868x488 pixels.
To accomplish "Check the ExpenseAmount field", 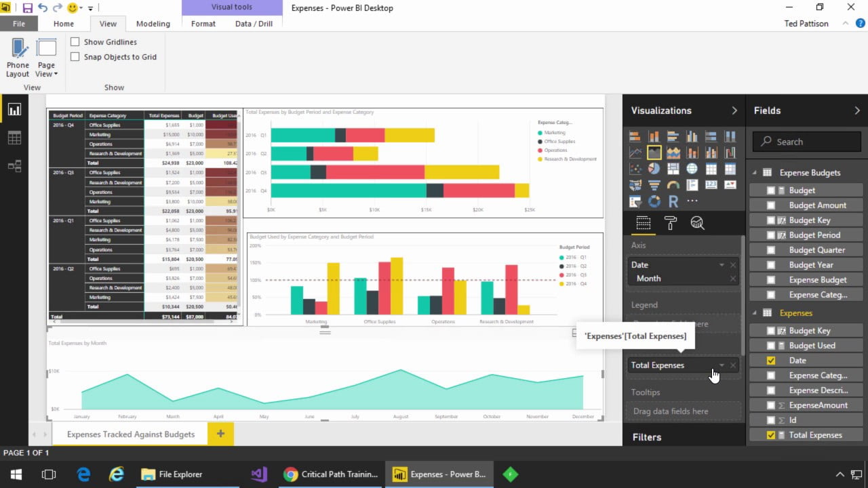I will tap(771, 405).
